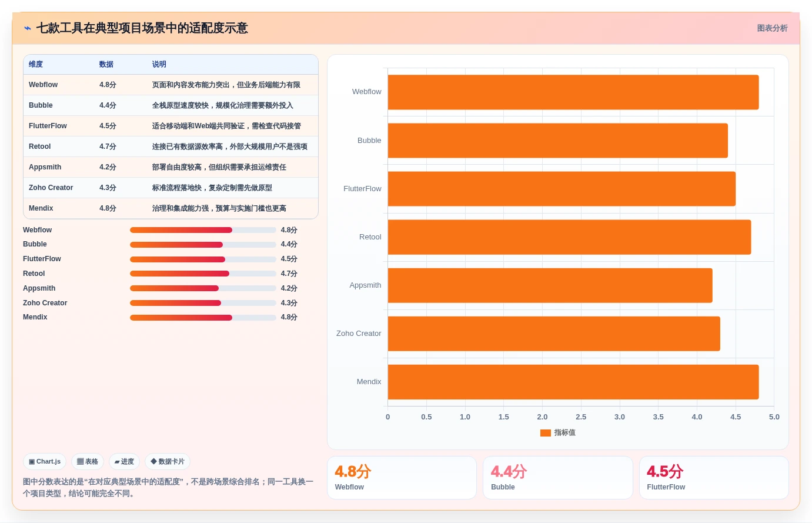Click the Zoho Creator bar in chart

tap(554, 334)
